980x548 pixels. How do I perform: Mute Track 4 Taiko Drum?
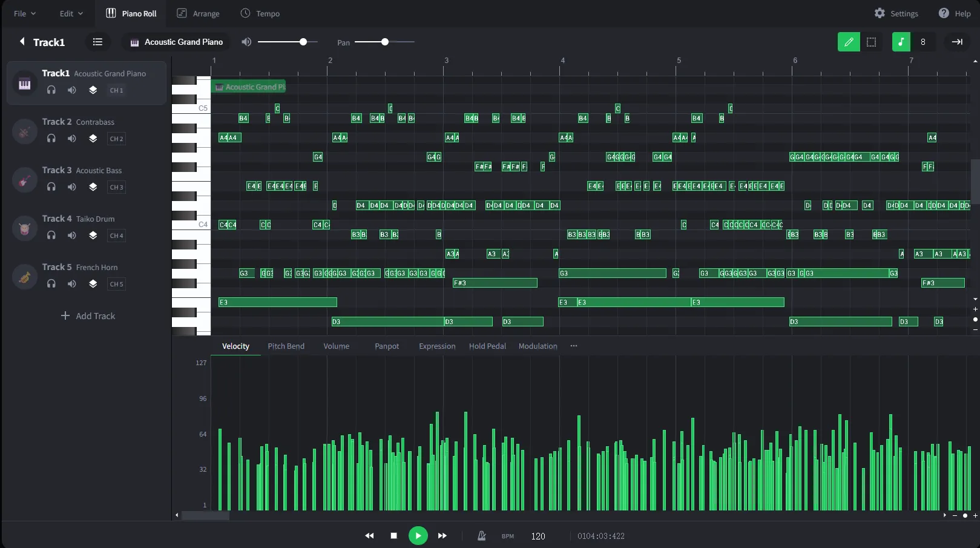[72, 236]
